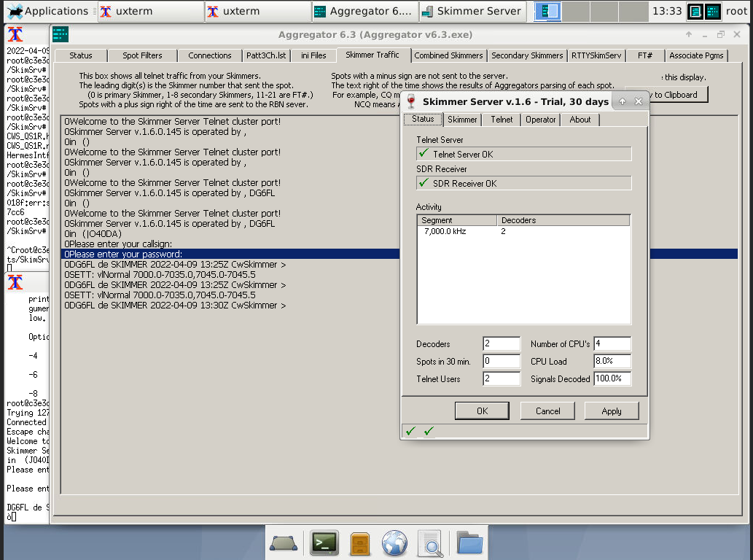Viewport: 753px width, 560px height.
Task: Open the Skimmer tab in Skimmer Server
Action: (x=462, y=120)
